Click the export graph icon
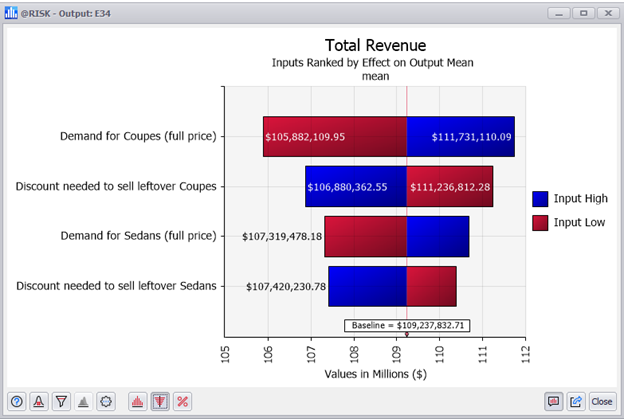The height and width of the screenshot is (419, 624). click(x=576, y=401)
